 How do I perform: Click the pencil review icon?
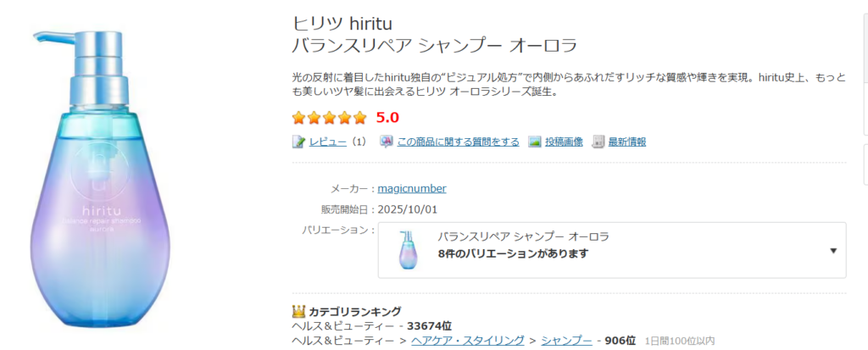[x=298, y=142]
